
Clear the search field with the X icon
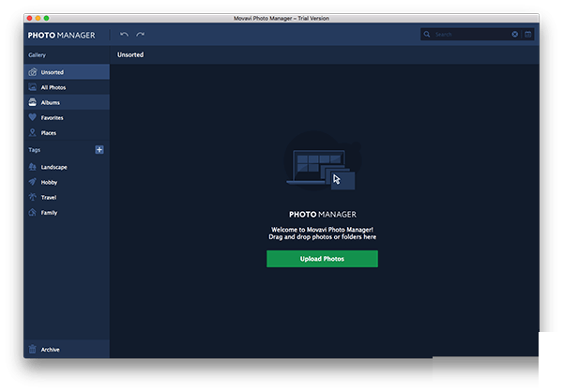click(515, 34)
